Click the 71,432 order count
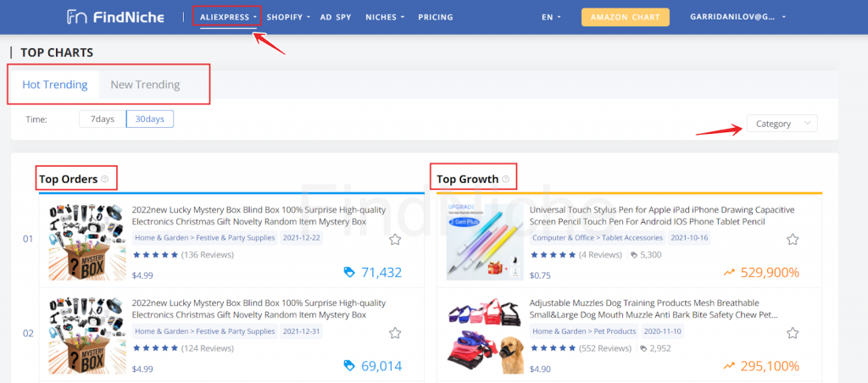This screenshot has height=383, width=868. 381,272
